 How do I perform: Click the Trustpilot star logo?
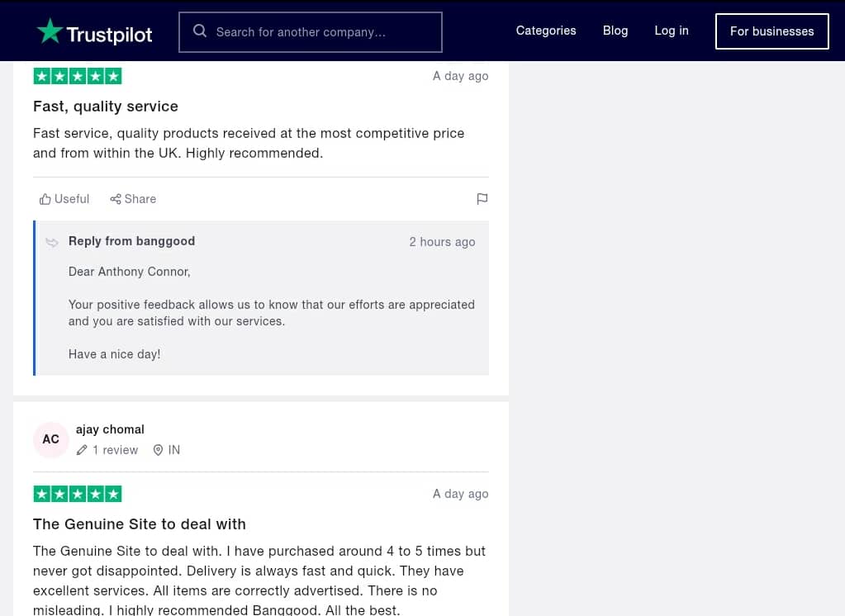(x=50, y=31)
